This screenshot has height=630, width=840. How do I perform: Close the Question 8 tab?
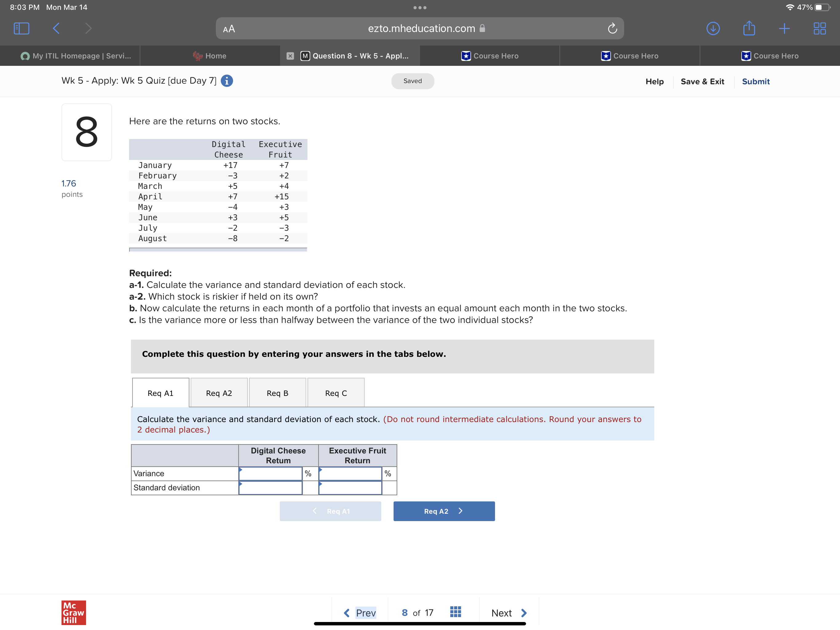(291, 55)
